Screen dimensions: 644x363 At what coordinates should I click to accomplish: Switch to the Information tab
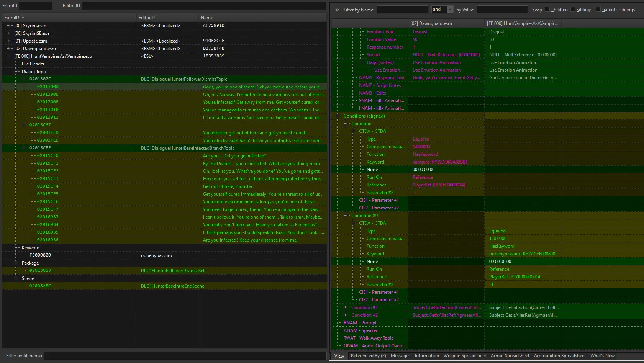tap(427, 356)
